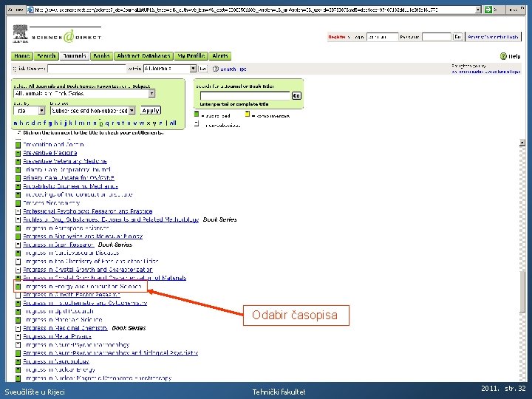Click the white icon beside Professional Psychology: Research and Practice
The width and height of the screenshot is (532, 399).
coord(18,212)
